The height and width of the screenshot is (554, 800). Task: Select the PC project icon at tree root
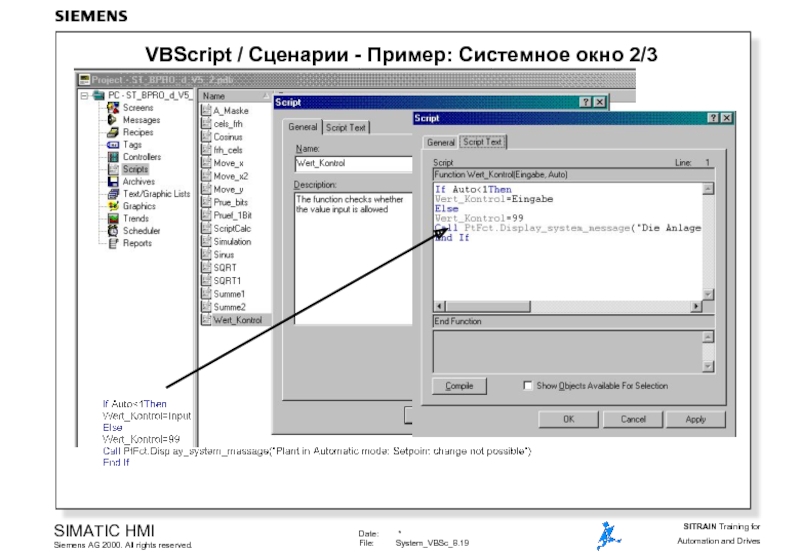coord(99,95)
